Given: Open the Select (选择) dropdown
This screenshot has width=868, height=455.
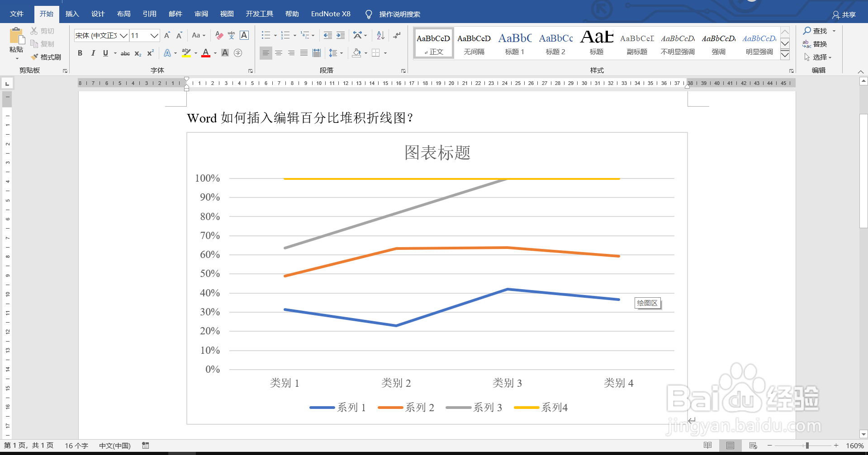Looking at the screenshot, I should tap(818, 57).
